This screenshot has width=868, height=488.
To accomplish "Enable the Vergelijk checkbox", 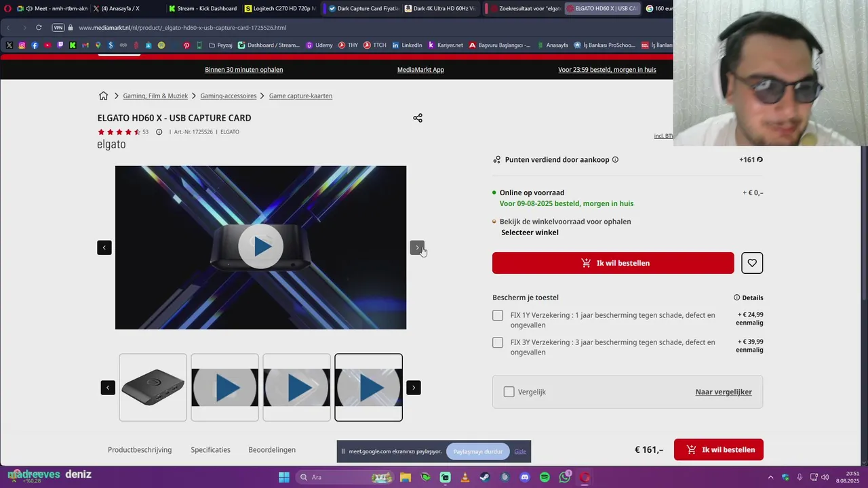I will tap(509, 392).
